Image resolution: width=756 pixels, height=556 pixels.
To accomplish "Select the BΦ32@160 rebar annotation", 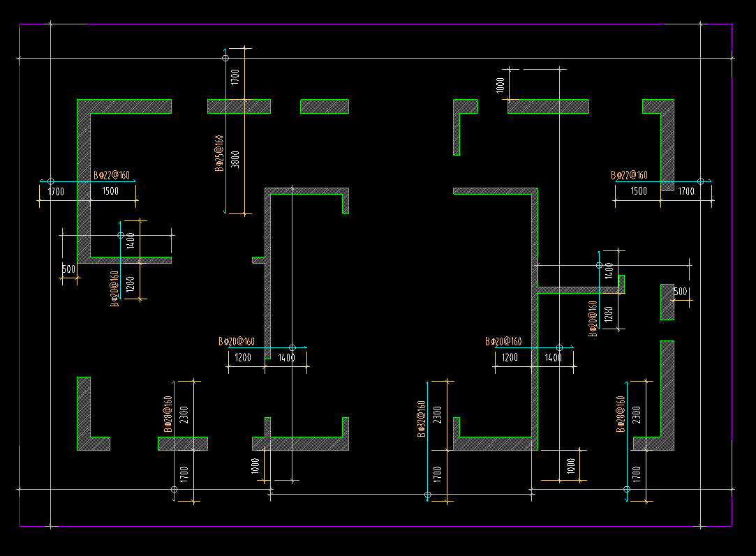I will pyautogui.click(x=422, y=419).
